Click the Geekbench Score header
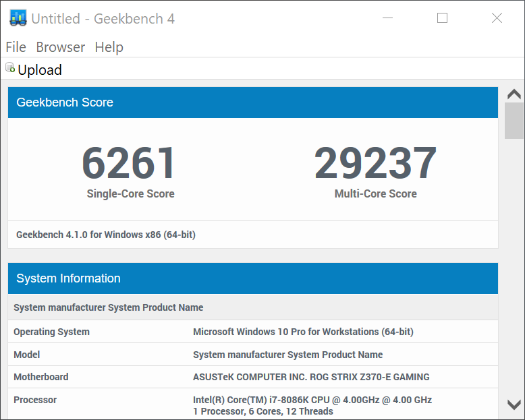This screenshot has height=420, width=525. pyautogui.click(x=253, y=102)
